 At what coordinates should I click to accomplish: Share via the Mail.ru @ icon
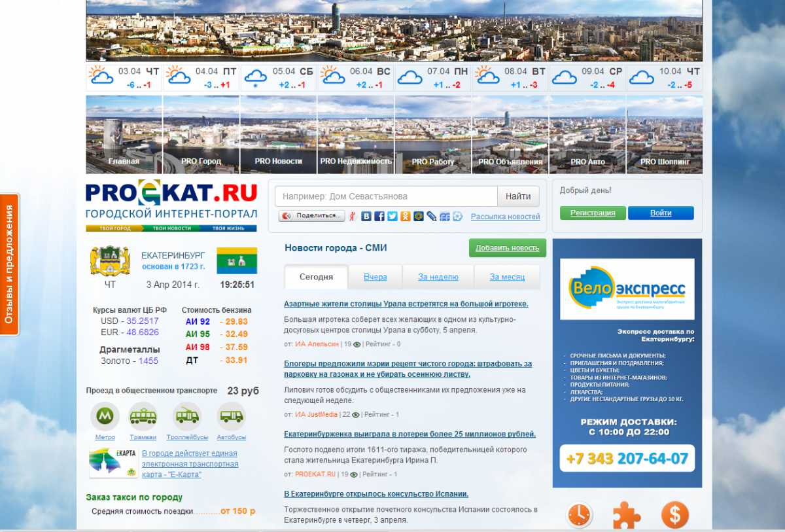419,216
